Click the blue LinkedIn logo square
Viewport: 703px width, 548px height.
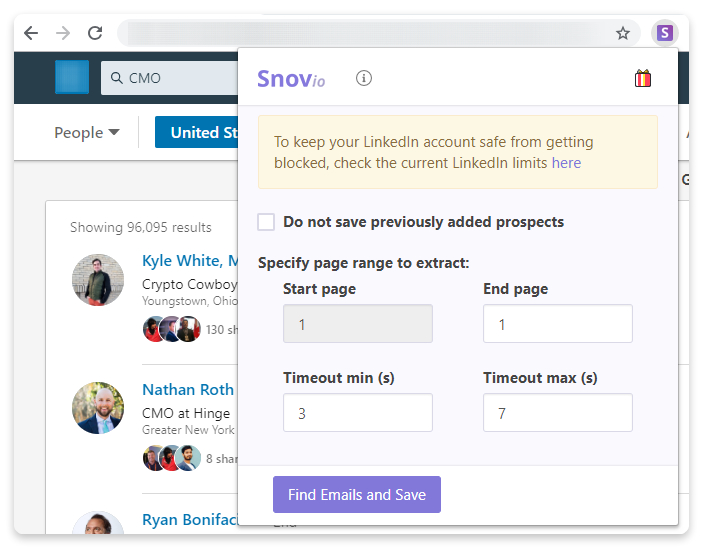[72, 77]
